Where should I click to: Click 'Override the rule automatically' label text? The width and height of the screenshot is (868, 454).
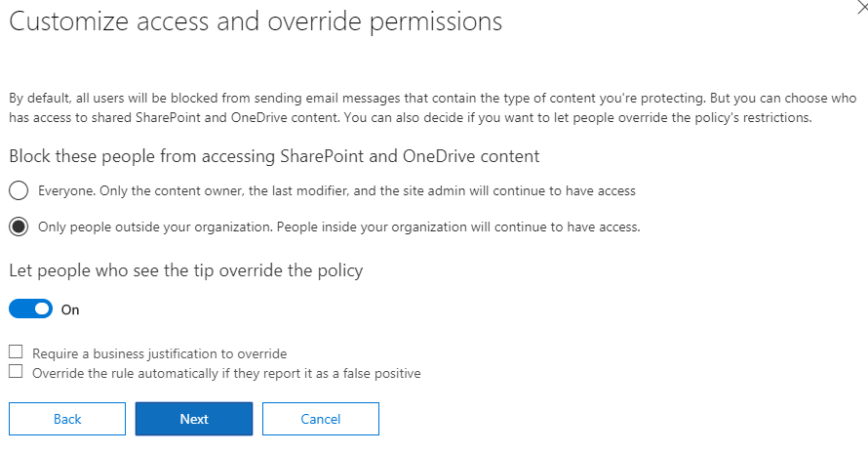click(226, 373)
